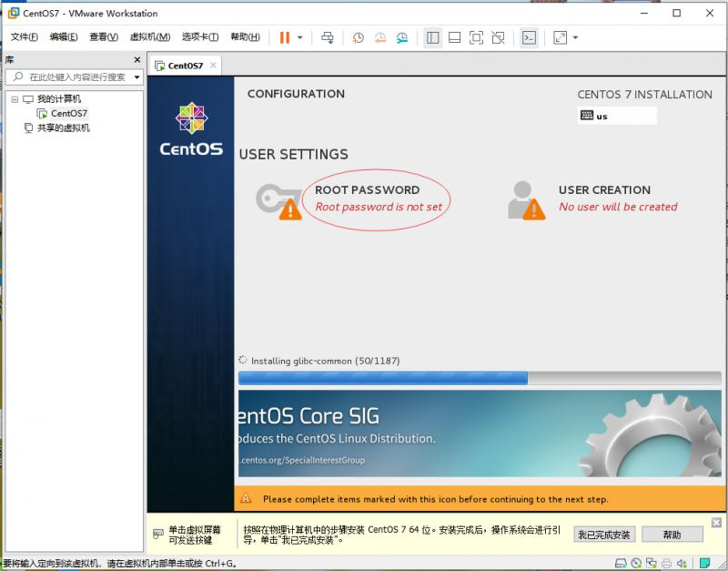Click the network adapter status bar icon
The width and height of the screenshot is (728, 571).
651,564
